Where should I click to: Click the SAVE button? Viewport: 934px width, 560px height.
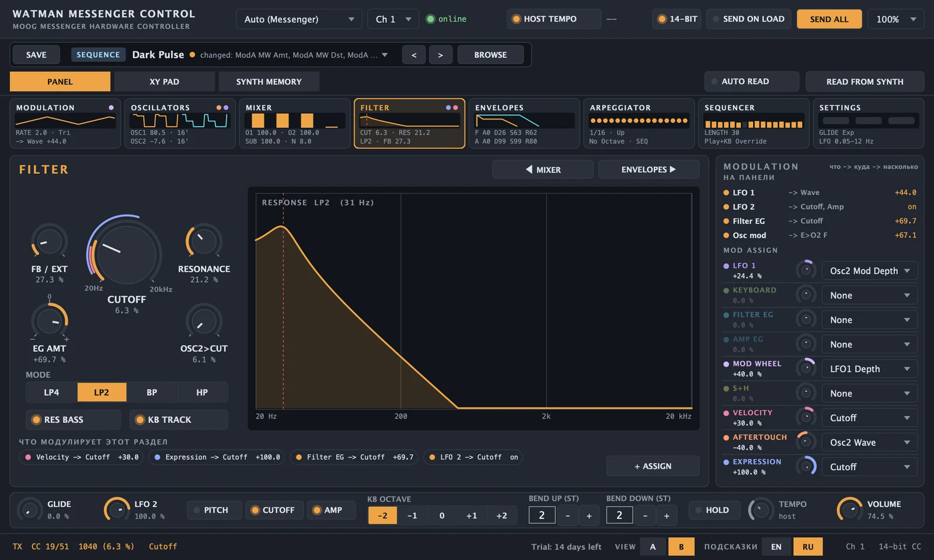point(36,55)
